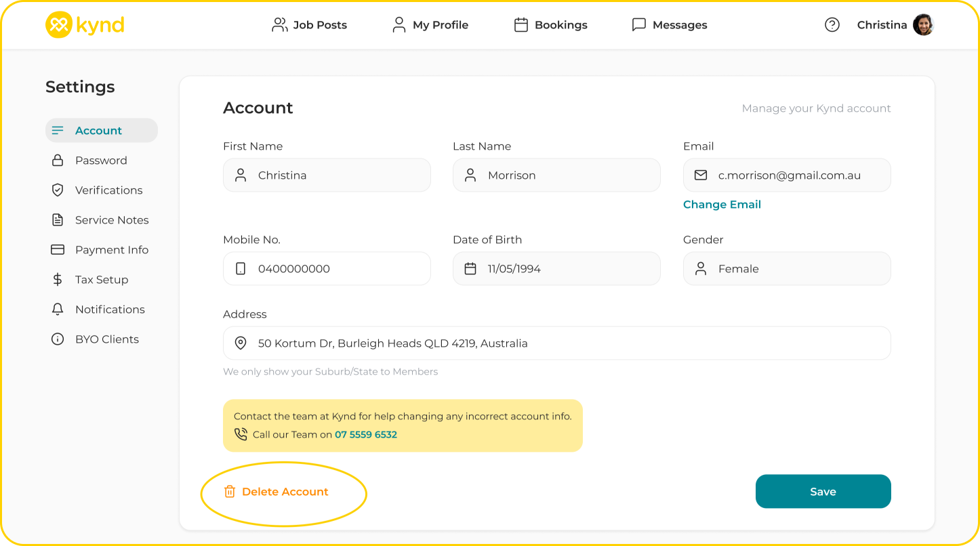Click Christina's profile avatar photo
The height and width of the screenshot is (546, 980).
(923, 25)
